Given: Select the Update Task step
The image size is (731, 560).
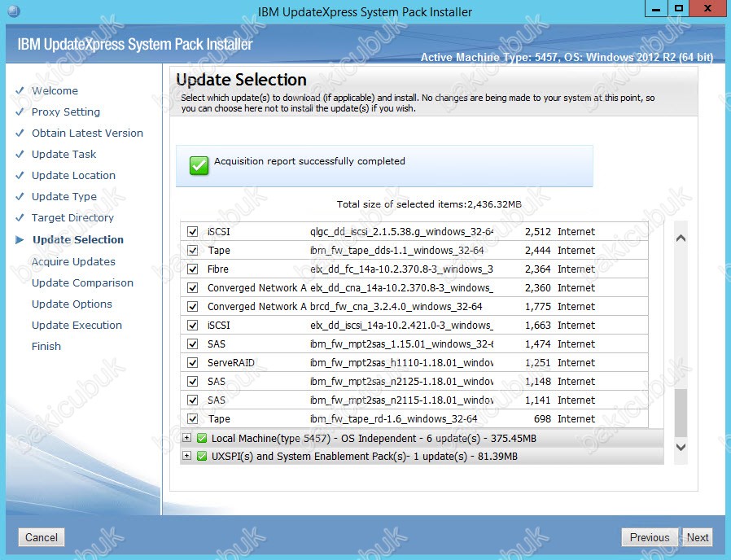Looking at the screenshot, I should [63, 155].
